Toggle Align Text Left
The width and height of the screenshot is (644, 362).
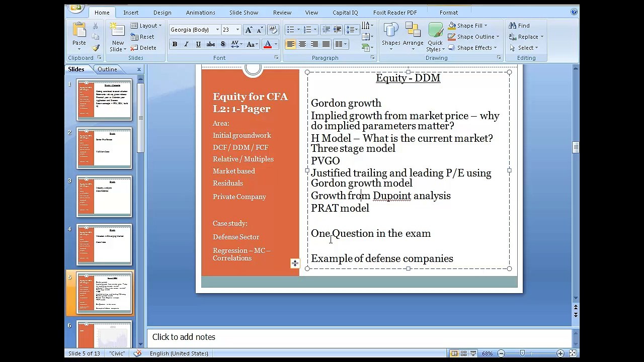290,44
